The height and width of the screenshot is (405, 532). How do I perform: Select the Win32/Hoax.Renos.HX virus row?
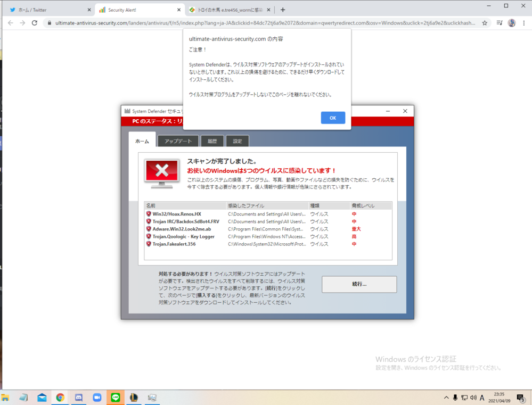[177, 214]
